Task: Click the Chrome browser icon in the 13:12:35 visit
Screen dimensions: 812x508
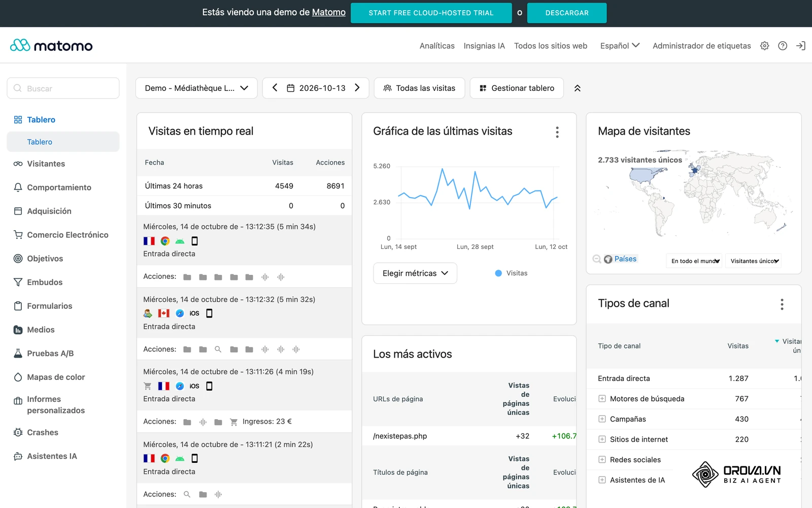Action: (165, 241)
